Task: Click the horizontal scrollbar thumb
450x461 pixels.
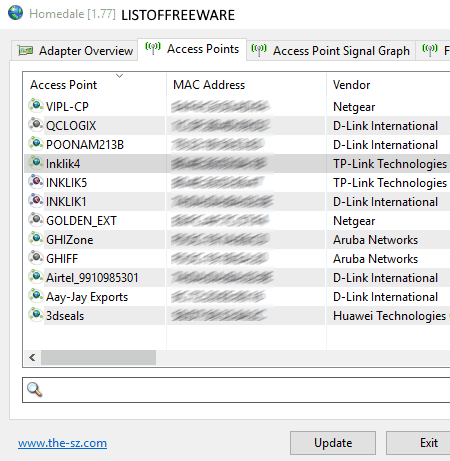Action: coord(98,357)
